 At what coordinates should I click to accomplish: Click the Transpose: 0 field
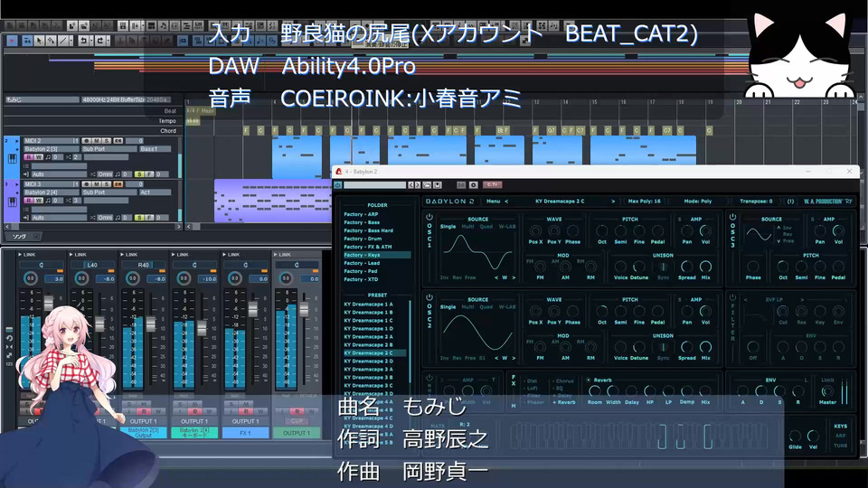pos(756,202)
